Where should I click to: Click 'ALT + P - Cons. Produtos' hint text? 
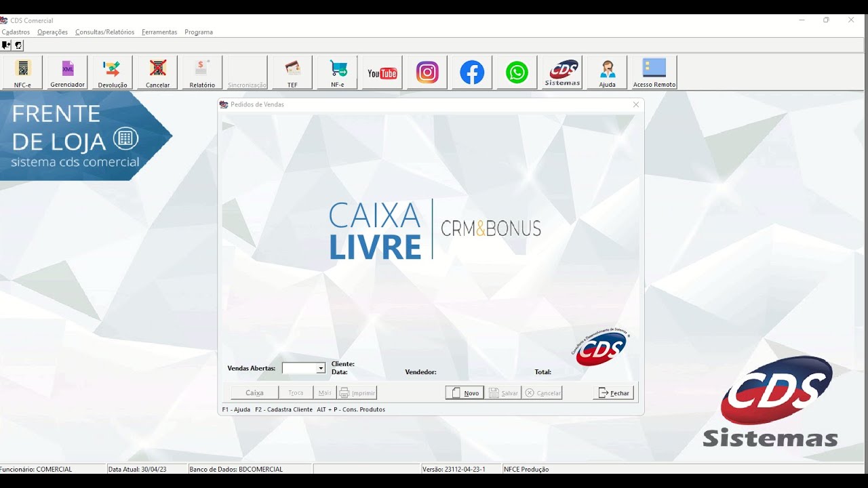click(x=351, y=409)
